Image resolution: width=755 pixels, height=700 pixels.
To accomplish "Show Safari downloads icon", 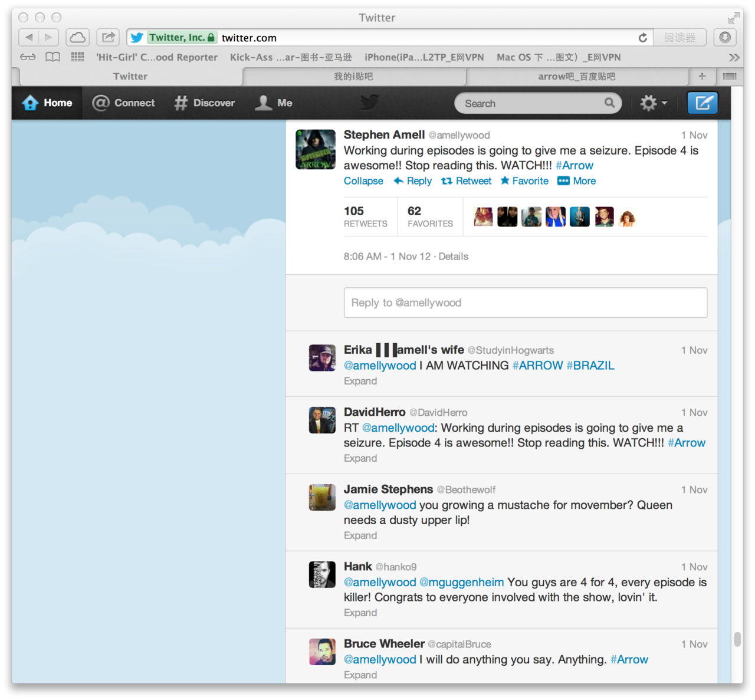I will pyautogui.click(x=725, y=37).
